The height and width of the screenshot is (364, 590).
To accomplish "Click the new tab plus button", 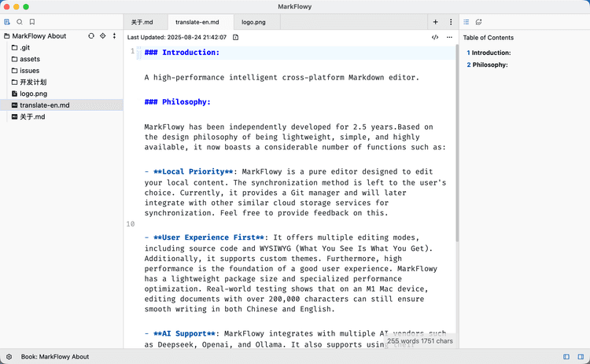I will pyautogui.click(x=436, y=22).
